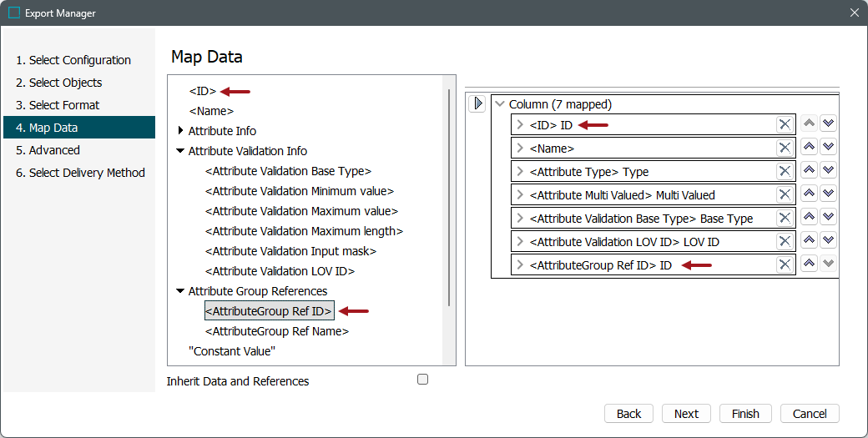Enable Inherit Data and References checkbox

422,380
